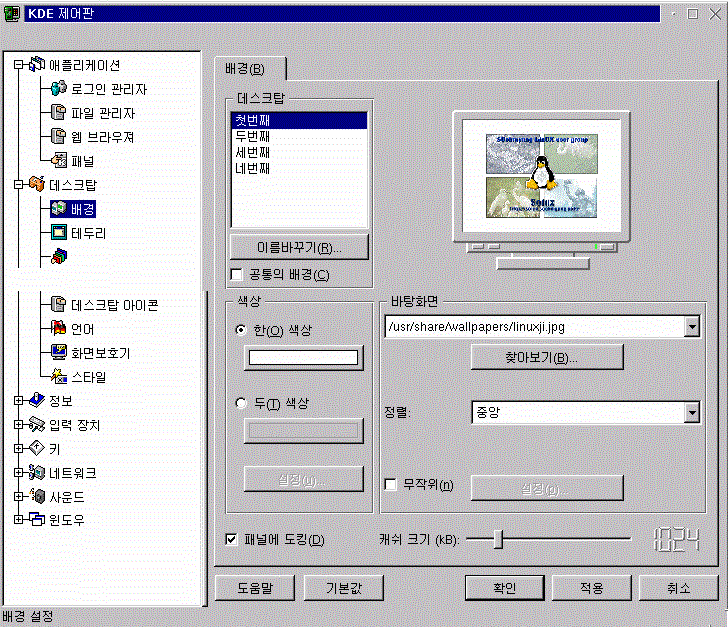Open the 정렬 alignment dropdown
Image resolution: width=728 pixels, height=627 pixels.
click(692, 412)
